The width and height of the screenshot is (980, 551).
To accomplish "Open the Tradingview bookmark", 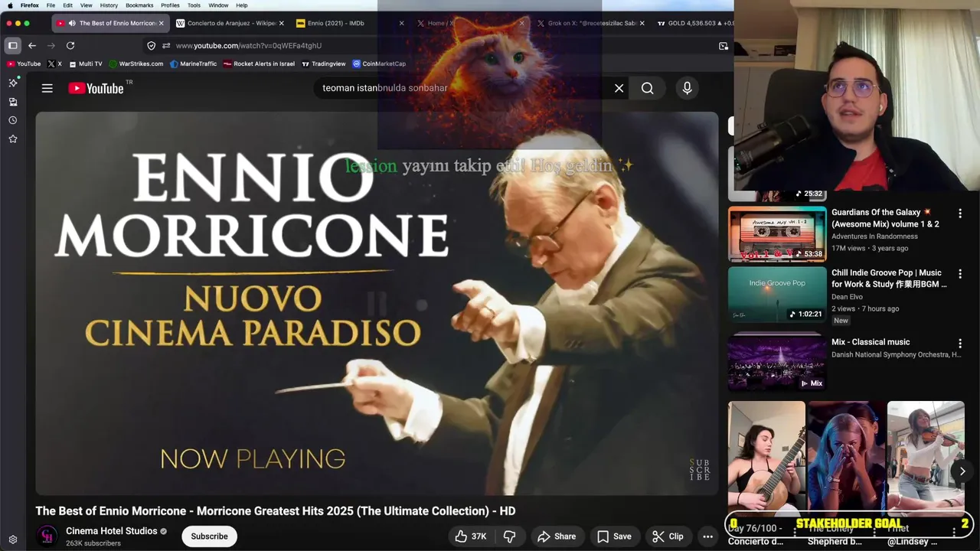I will [324, 64].
